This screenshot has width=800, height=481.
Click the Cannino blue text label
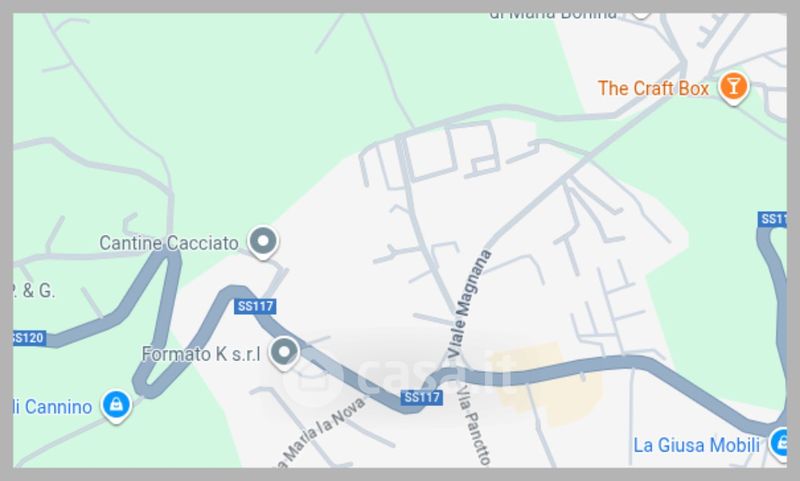point(53,407)
